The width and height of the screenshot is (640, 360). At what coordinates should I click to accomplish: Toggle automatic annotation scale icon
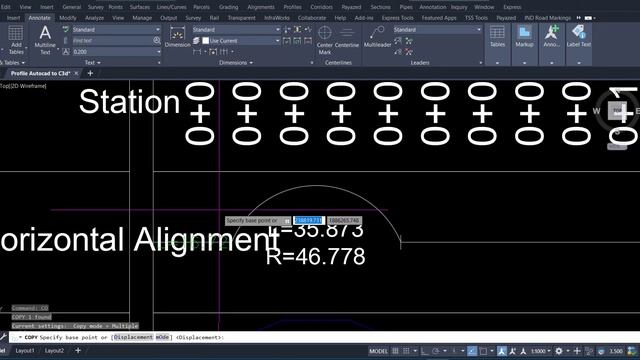pyautogui.click(x=513, y=351)
